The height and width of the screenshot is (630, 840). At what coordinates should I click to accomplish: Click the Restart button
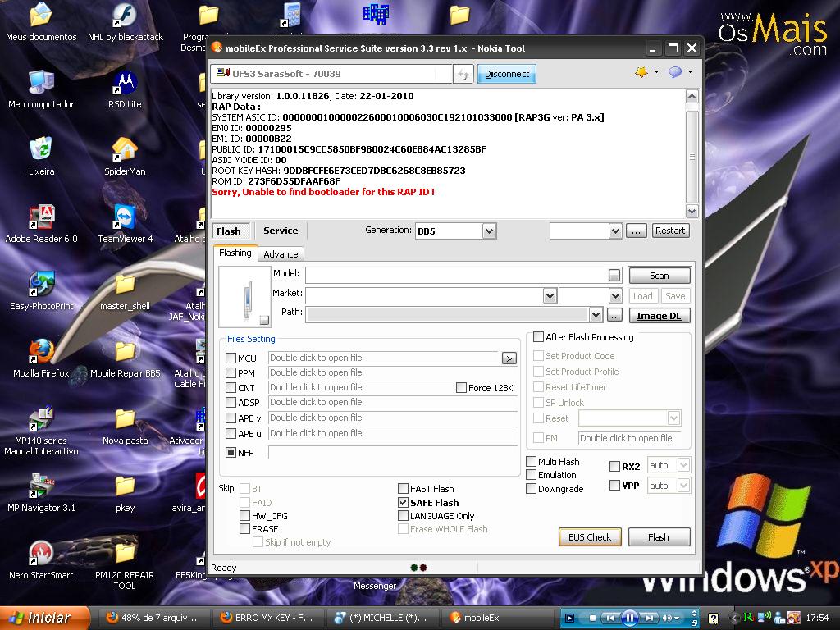coord(670,231)
